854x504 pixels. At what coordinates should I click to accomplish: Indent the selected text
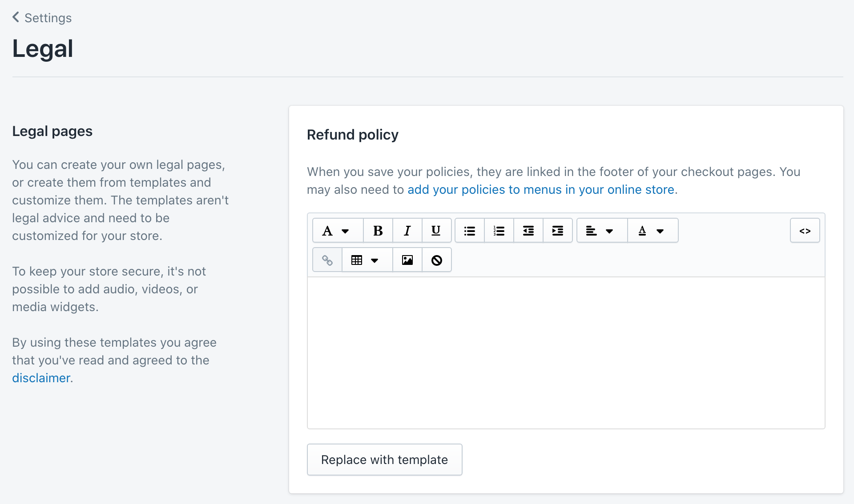tap(557, 231)
